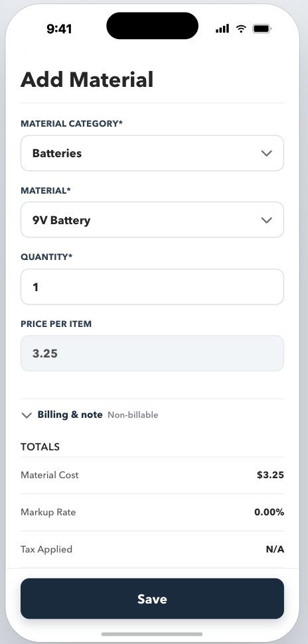Tap the Markup Rate row
The height and width of the screenshot is (644, 308).
point(152,512)
